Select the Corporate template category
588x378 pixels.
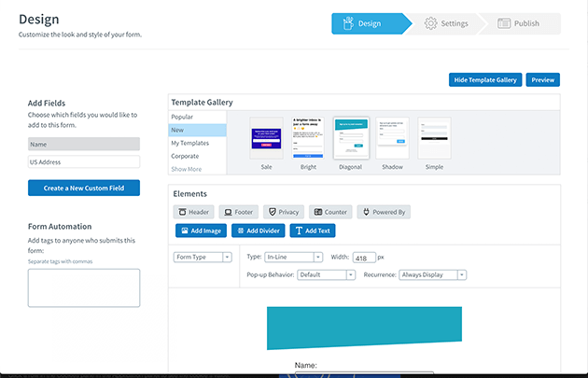(x=186, y=156)
